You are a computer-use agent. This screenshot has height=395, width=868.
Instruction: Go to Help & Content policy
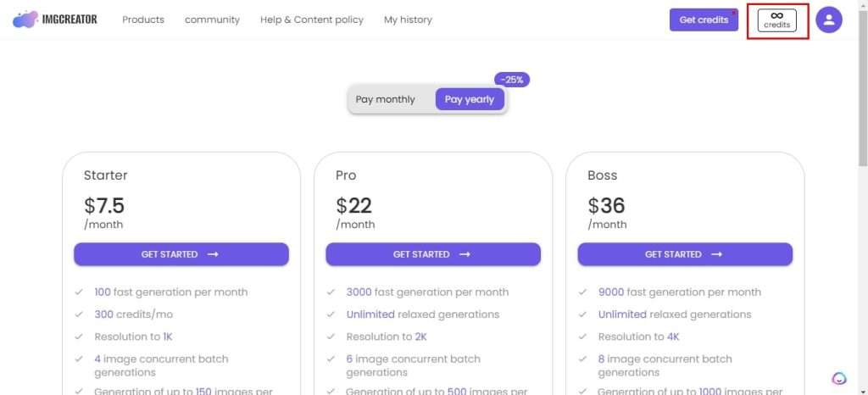coord(312,19)
